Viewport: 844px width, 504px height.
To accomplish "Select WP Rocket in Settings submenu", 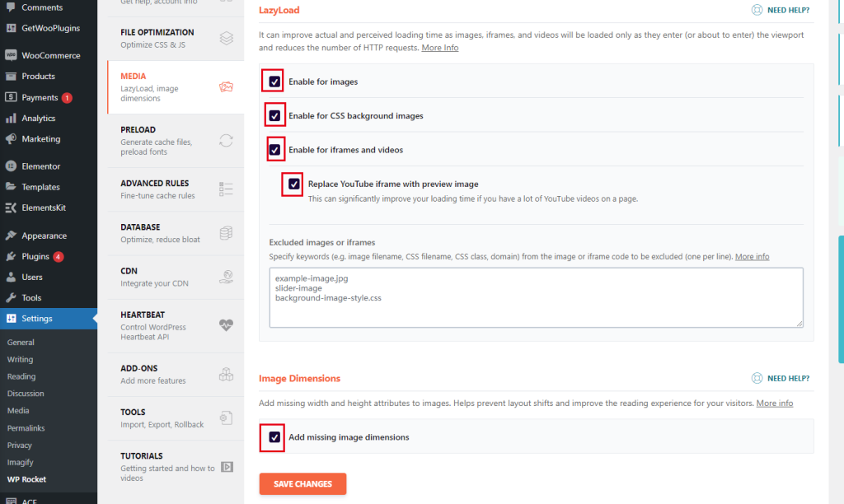I will click(x=26, y=479).
